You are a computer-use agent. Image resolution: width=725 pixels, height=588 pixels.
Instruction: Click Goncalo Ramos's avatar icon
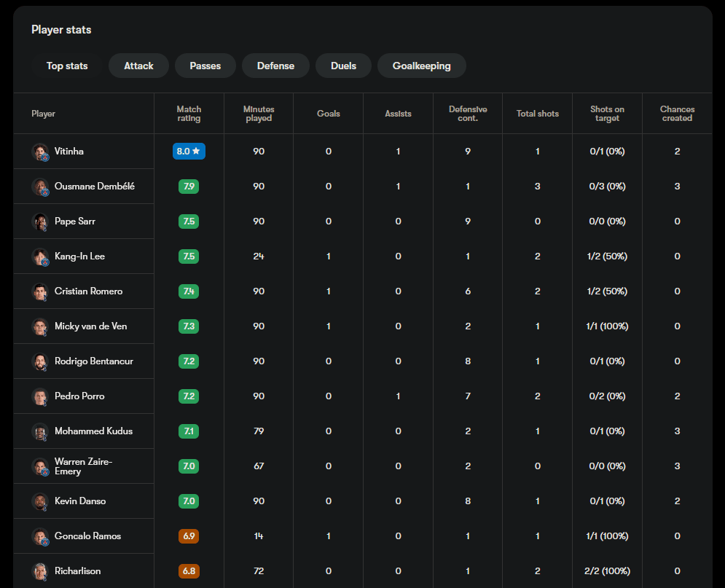[x=40, y=536]
